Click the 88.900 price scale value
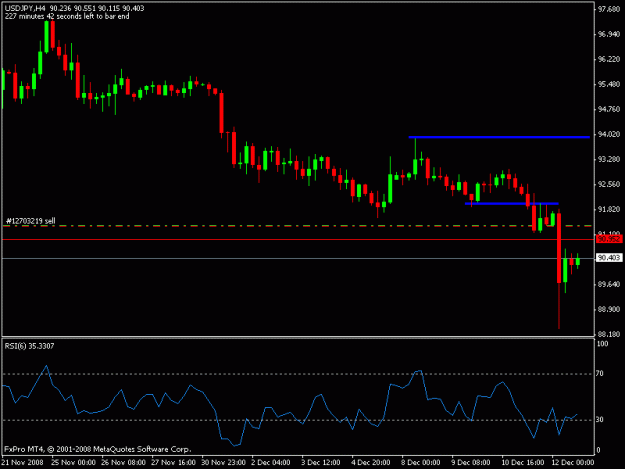 pos(609,309)
